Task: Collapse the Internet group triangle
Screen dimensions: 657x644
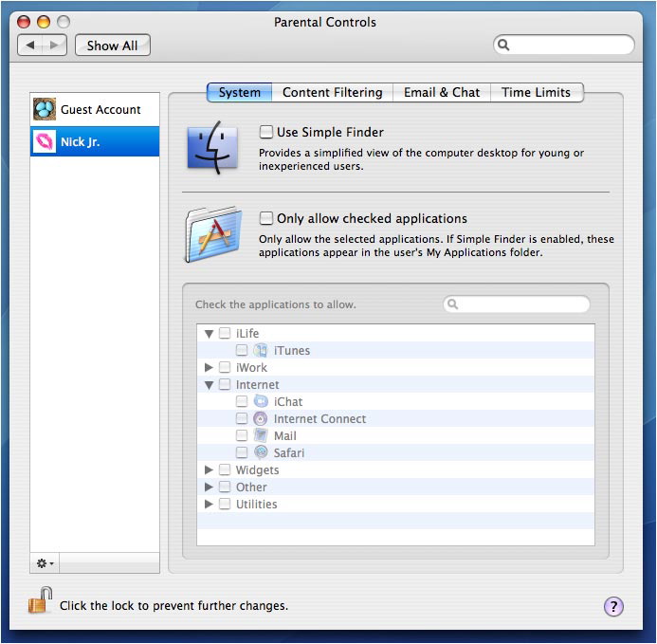Action: point(210,385)
